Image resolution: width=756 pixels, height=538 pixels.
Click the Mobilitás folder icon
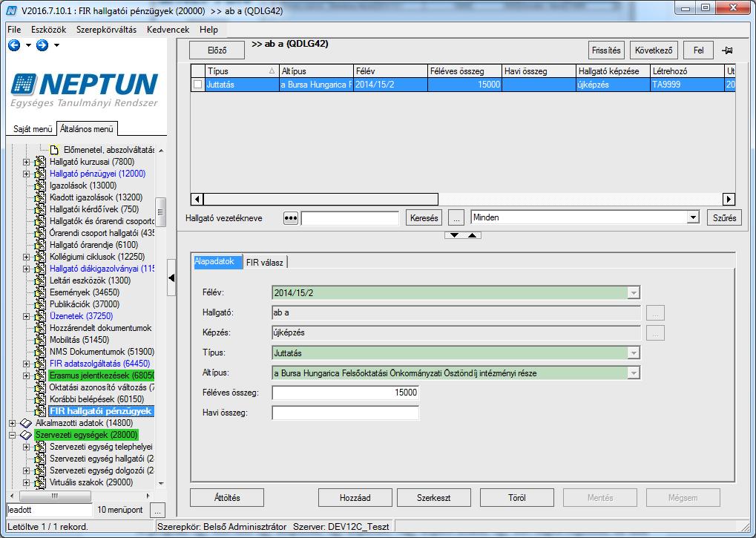pyautogui.click(x=41, y=340)
